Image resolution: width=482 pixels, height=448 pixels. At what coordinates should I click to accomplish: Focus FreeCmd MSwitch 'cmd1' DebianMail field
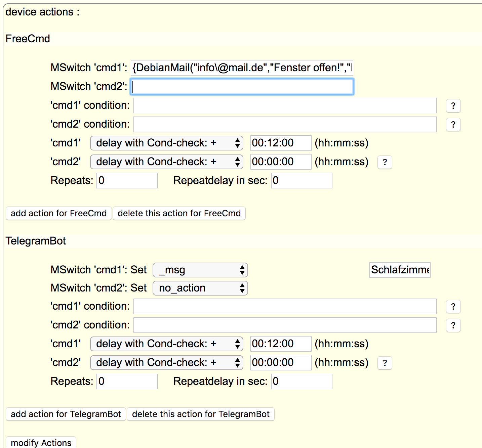point(242,68)
